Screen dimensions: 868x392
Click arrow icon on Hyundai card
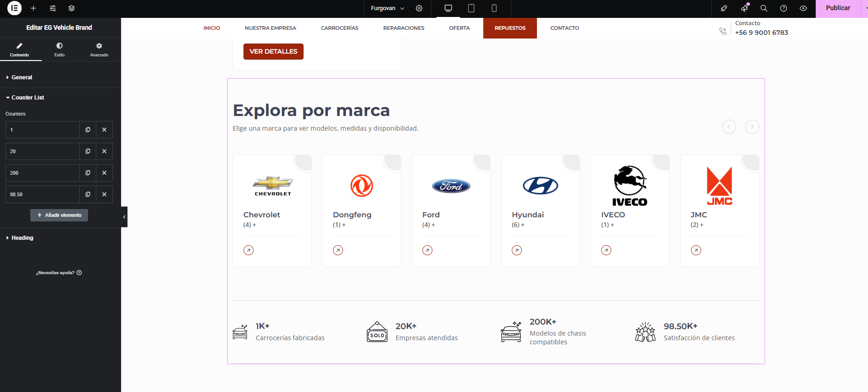coord(517,250)
